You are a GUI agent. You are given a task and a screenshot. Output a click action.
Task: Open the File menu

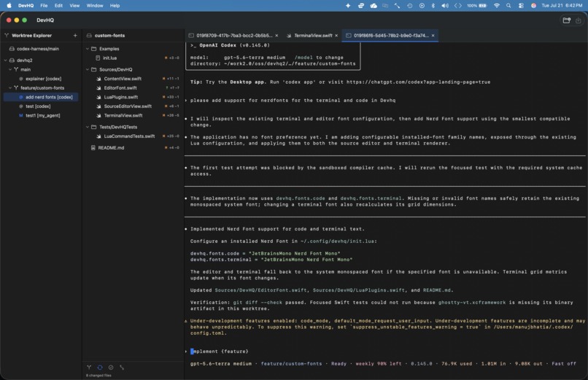(x=44, y=6)
